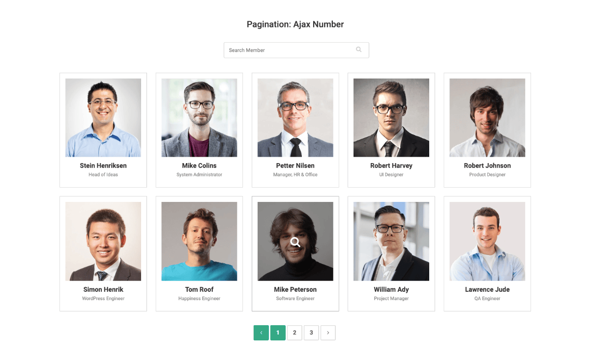Open the Stein Henriksen name link

103,166
